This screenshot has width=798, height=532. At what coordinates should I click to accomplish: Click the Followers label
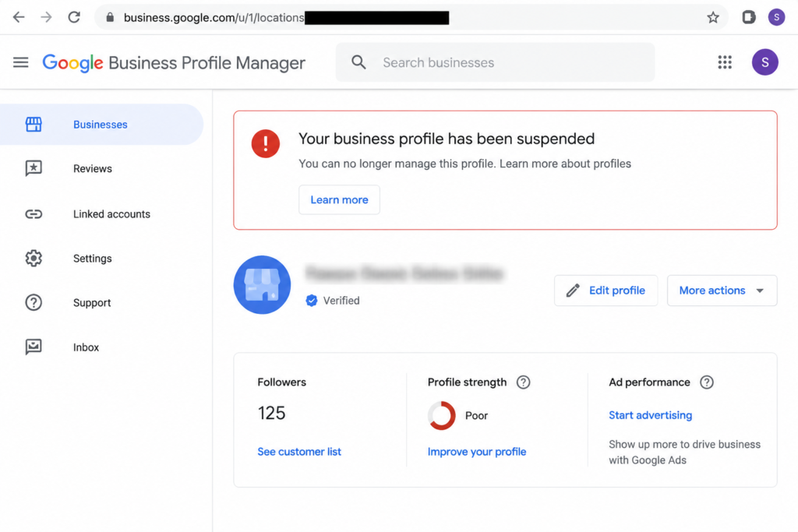[281, 382]
